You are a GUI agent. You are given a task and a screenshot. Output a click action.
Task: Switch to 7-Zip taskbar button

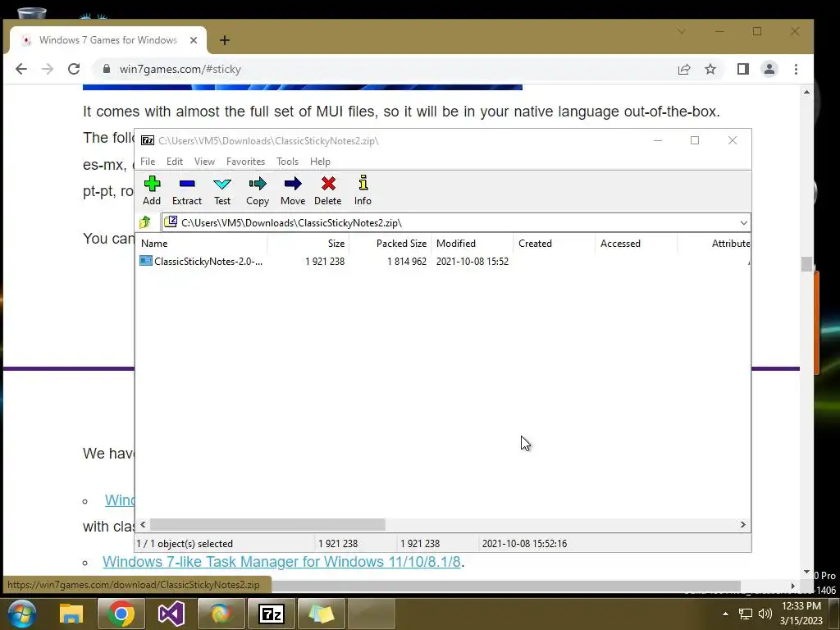click(x=271, y=614)
